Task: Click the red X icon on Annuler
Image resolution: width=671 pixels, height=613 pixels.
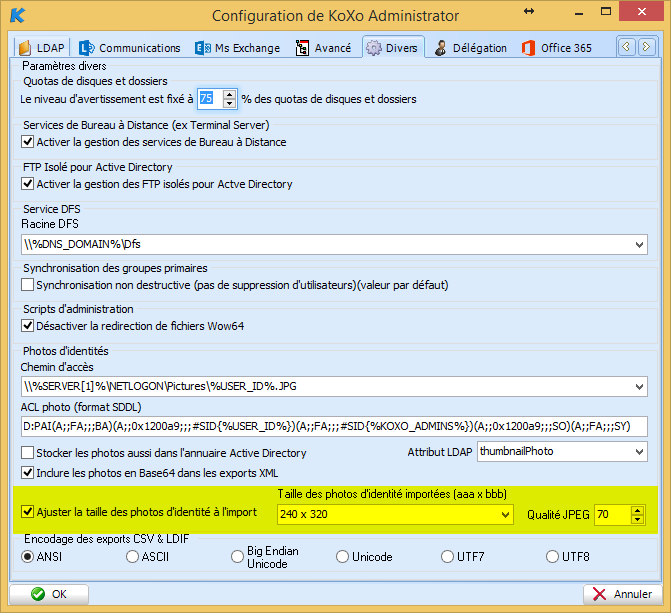Action: click(x=600, y=594)
